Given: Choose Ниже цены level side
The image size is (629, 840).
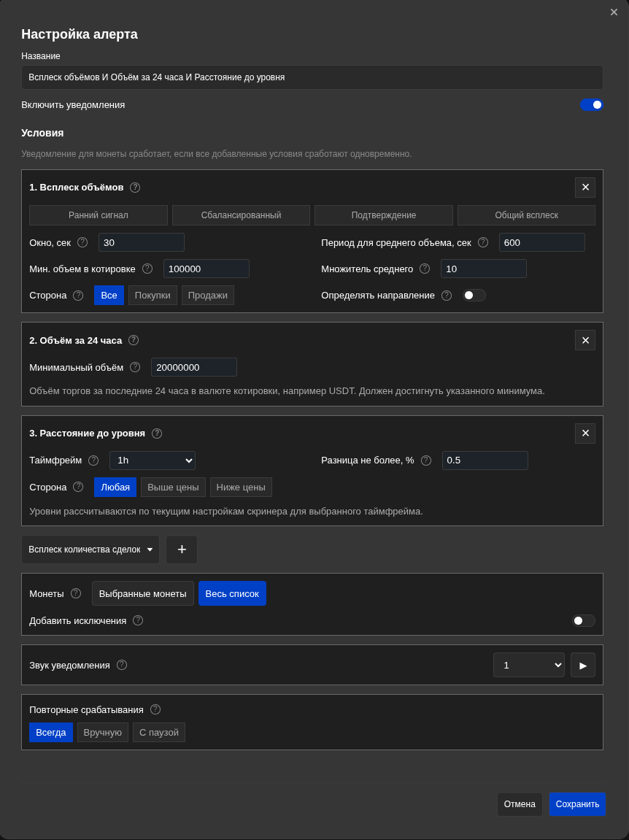Looking at the screenshot, I should point(241,487).
